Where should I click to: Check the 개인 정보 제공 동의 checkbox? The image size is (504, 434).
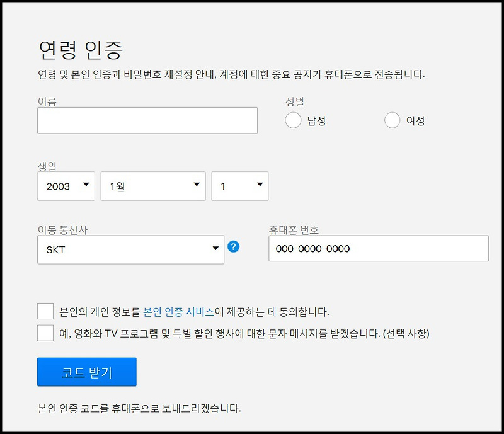[x=45, y=311]
